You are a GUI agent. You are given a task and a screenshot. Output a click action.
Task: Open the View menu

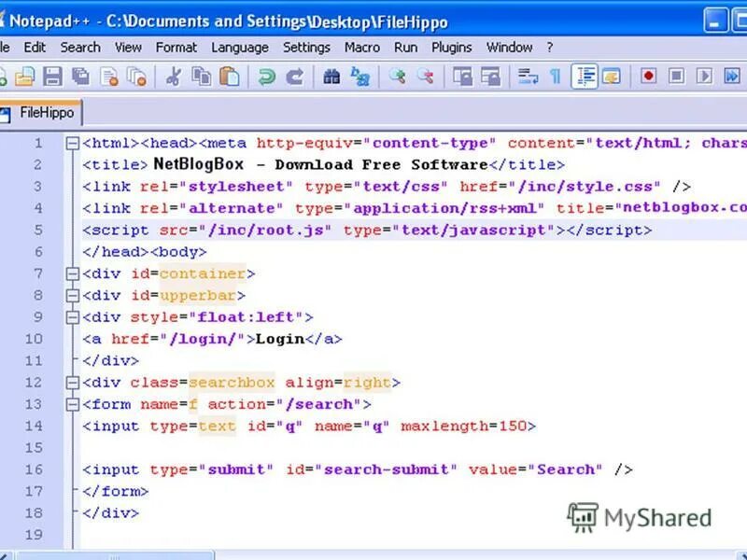pos(128,48)
